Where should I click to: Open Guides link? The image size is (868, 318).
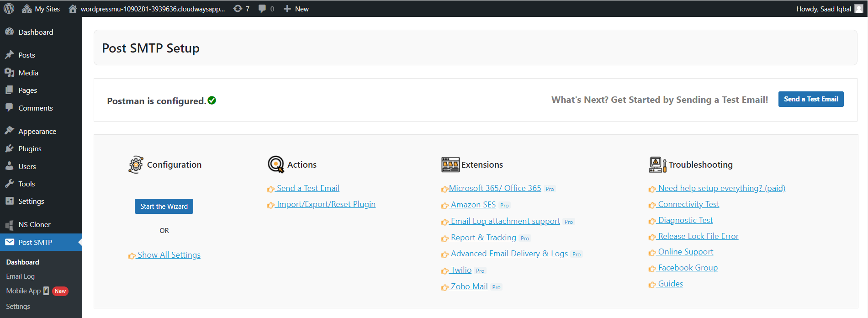(670, 284)
